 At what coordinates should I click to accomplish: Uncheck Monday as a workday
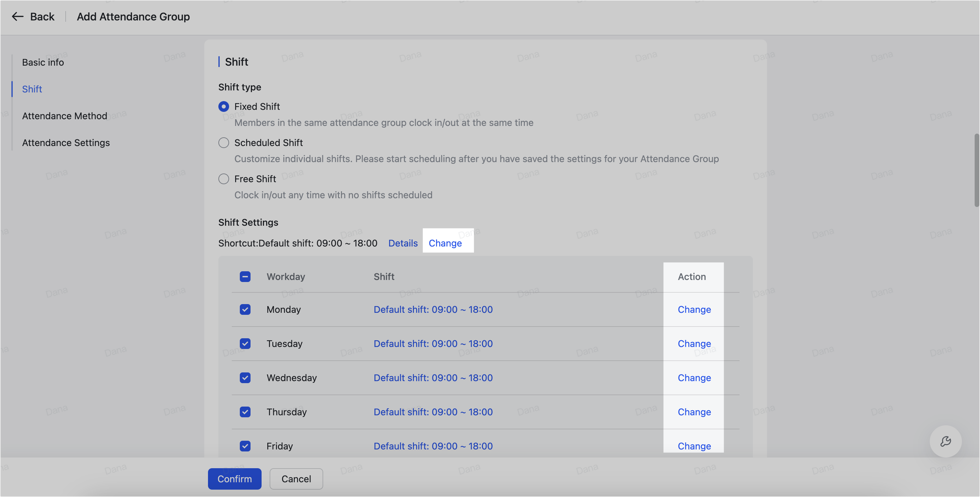[245, 309]
